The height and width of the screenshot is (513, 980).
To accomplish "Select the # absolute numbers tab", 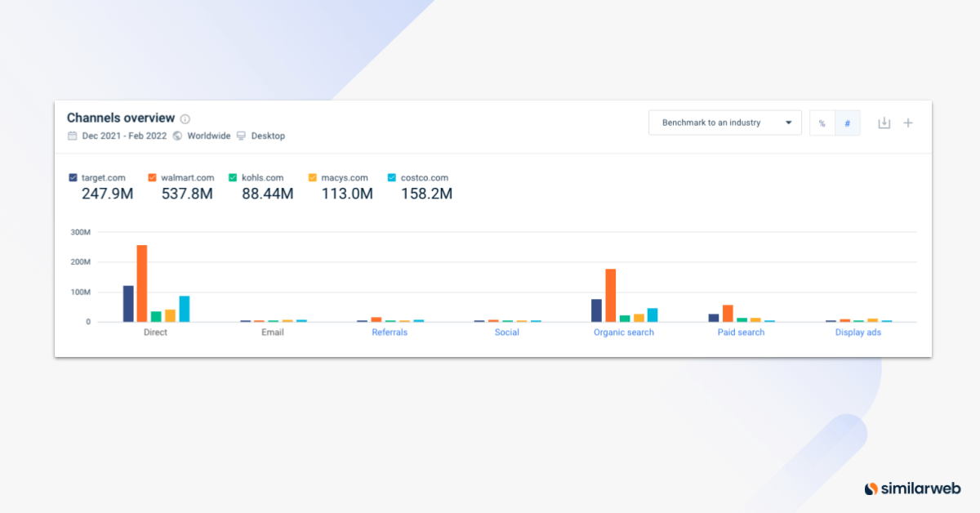I will 848,123.
